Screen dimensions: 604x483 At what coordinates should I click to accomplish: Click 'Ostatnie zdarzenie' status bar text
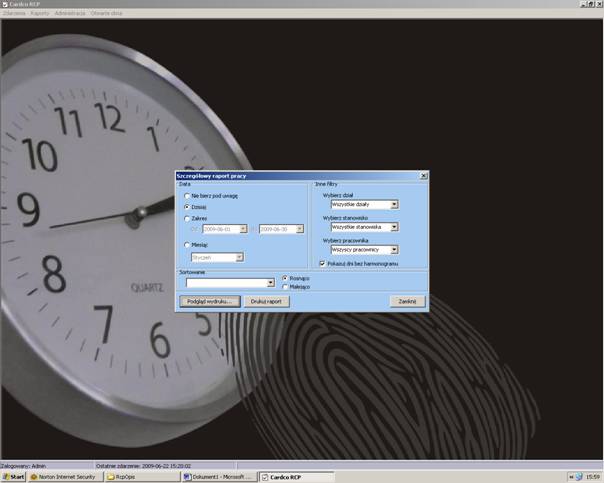coord(143,466)
